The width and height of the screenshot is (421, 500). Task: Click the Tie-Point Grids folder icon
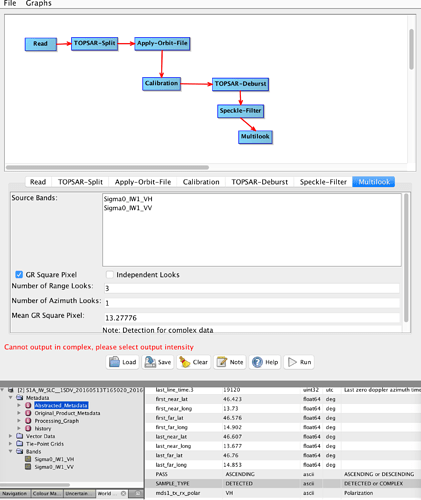click(20, 444)
